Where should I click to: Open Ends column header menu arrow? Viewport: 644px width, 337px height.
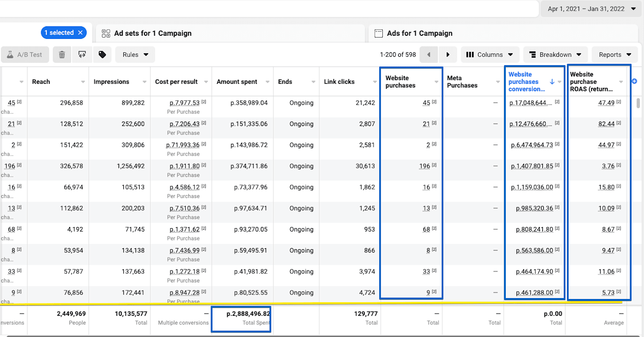[x=314, y=82]
